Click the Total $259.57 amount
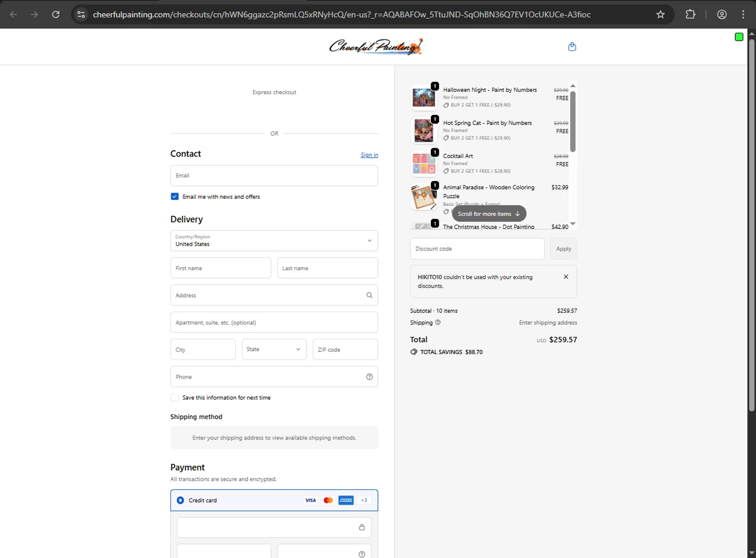The width and height of the screenshot is (756, 558). click(563, 340)
